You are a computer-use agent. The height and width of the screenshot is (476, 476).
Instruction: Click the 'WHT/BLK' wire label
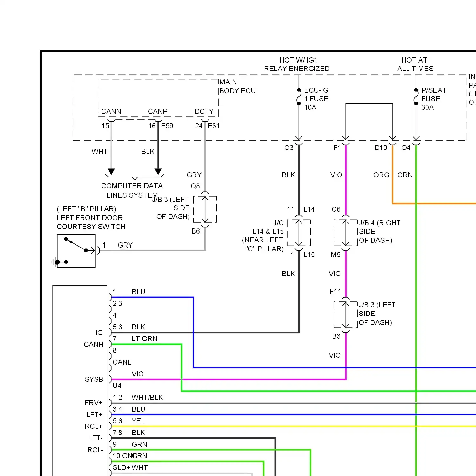click(147, 397)
